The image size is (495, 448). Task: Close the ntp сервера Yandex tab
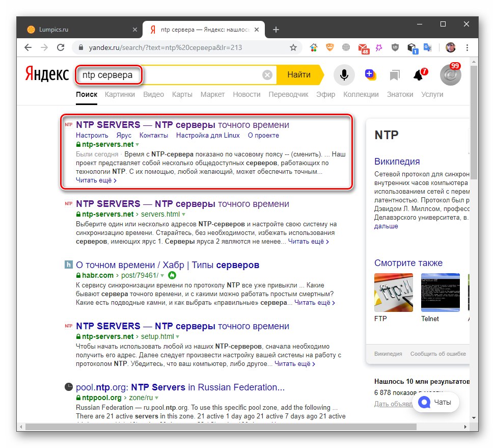[257, 30]
